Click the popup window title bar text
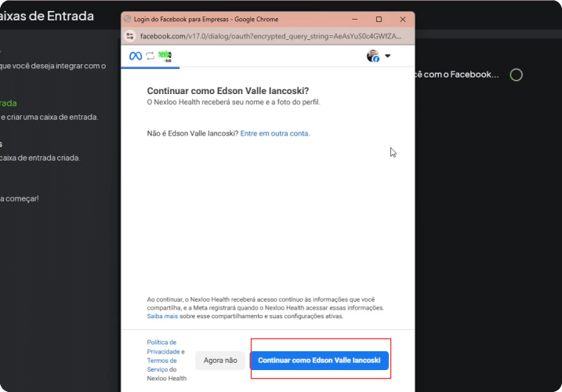Screen dimensions: 562x392 tap(206, 20)
